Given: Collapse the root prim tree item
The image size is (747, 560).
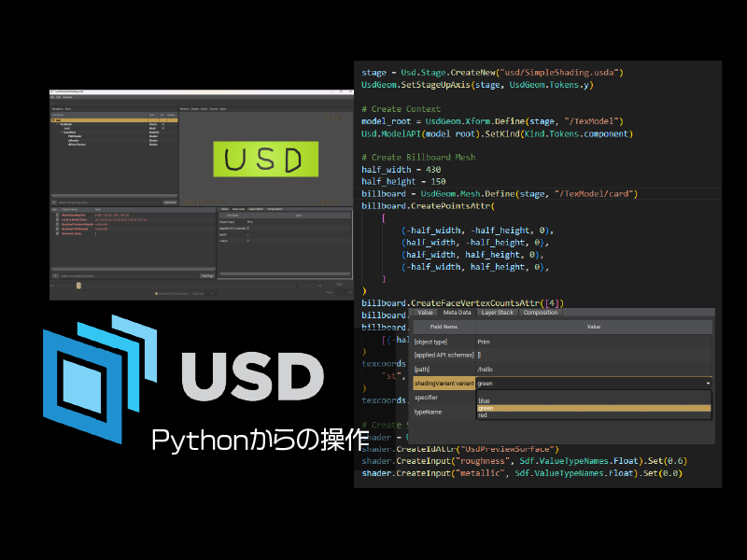Looking at the screenshot, I should 53,119.
